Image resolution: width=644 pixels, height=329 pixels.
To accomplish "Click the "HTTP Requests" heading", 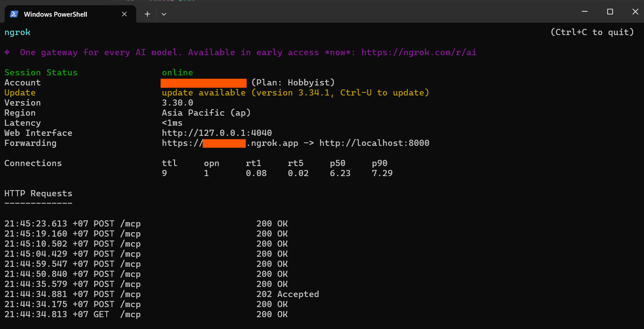I will click(x=38, y=194).
